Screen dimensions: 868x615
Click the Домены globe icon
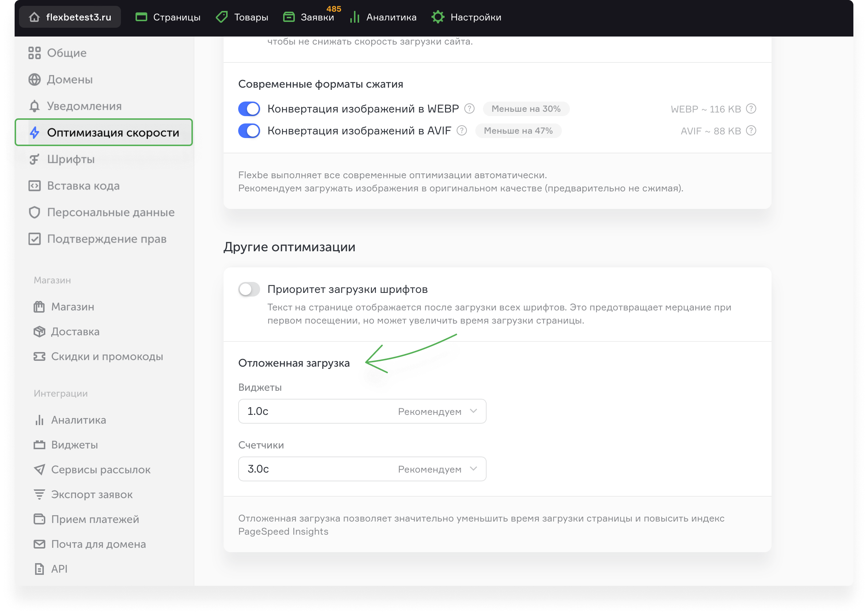pyautogui.click(x=34, y=80)
